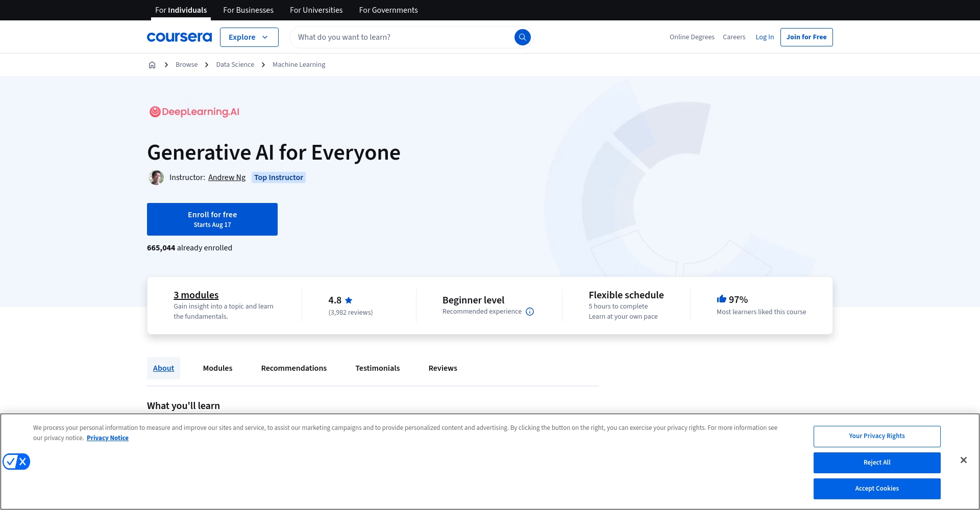Switch to For Governments tab
The height and width of the screenshot is (510, 980).
388,10
